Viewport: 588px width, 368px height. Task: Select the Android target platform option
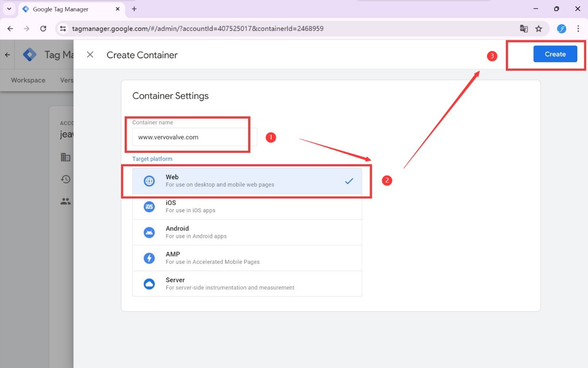247,232
